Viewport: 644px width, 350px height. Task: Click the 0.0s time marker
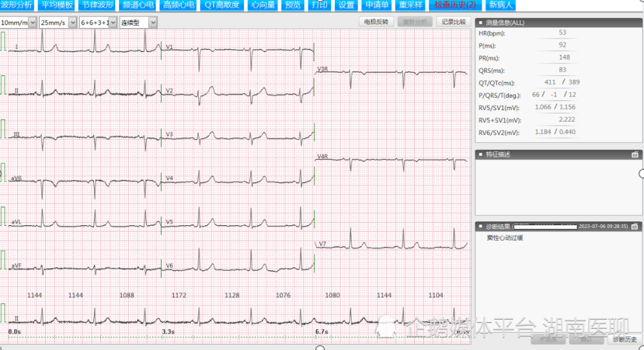coord(14,331)
